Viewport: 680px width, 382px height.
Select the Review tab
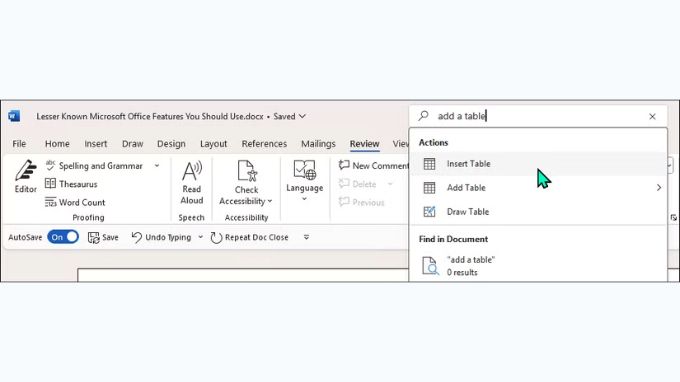365,144
